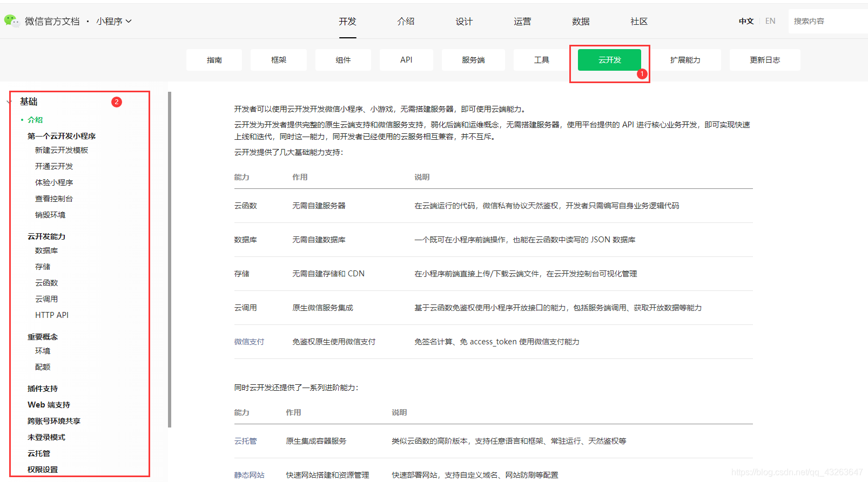Click 免鉴权原生使用微信支付 table cell

(x=334, y=342)
